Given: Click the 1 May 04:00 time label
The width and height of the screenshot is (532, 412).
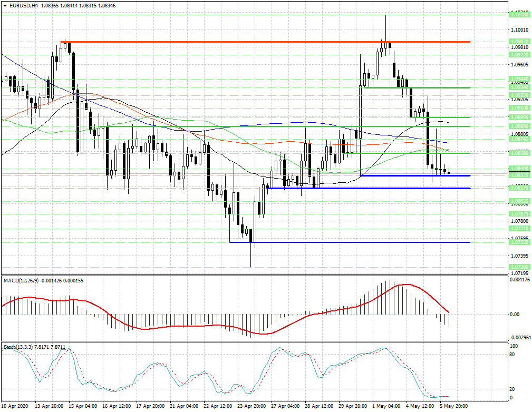Looking at the screenshot, I should [386, 406].
